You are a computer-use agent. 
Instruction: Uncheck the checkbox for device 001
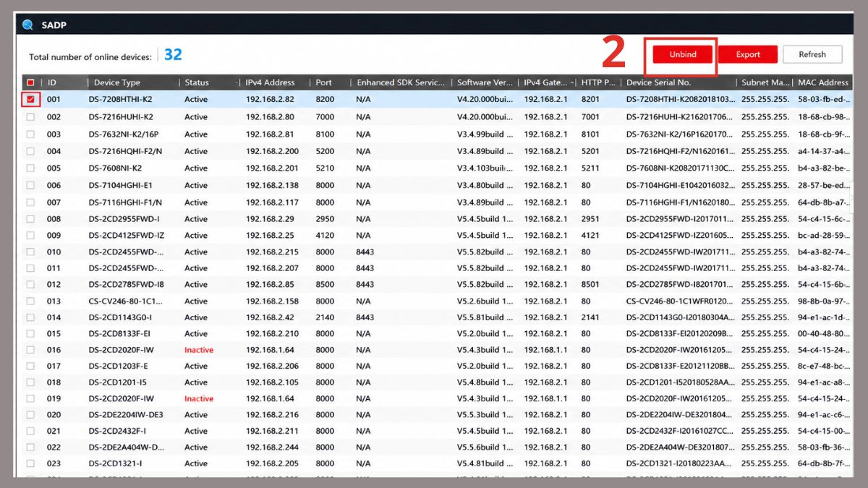(30, 100)
